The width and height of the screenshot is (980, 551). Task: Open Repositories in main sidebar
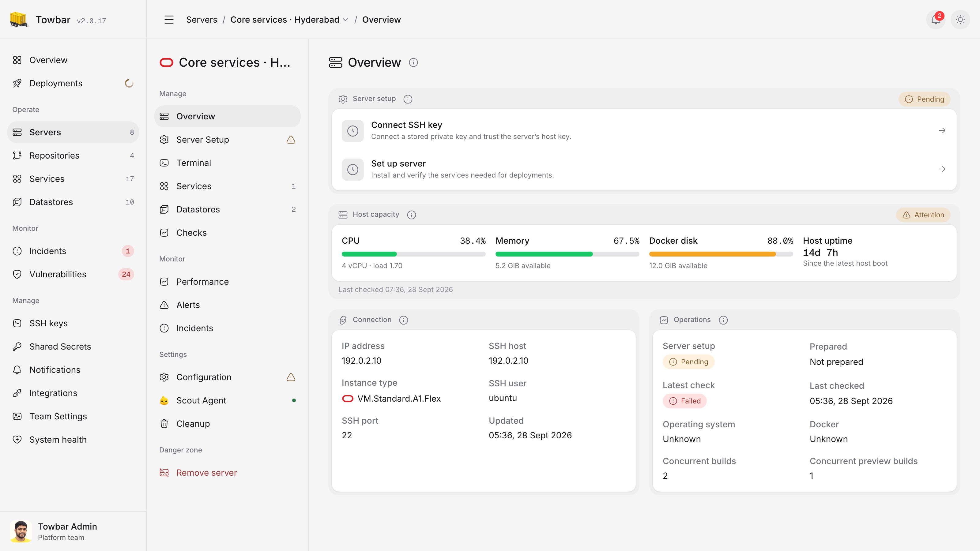click(73, 156)
